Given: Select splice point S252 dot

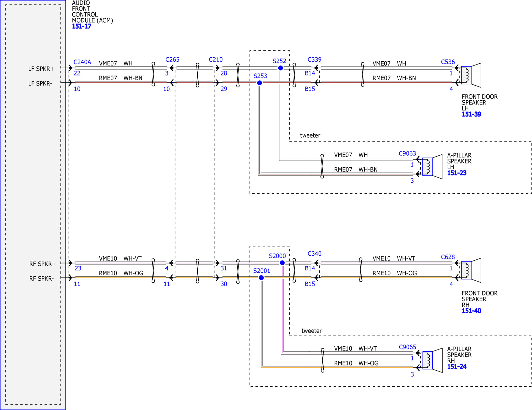Looking at the screenshot, I should point(280,68).
